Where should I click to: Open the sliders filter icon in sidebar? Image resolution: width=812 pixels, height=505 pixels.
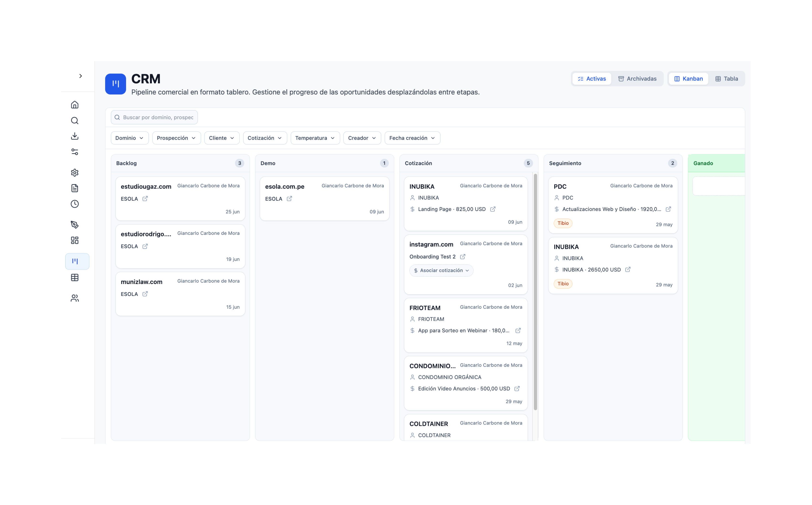point(75,152)
